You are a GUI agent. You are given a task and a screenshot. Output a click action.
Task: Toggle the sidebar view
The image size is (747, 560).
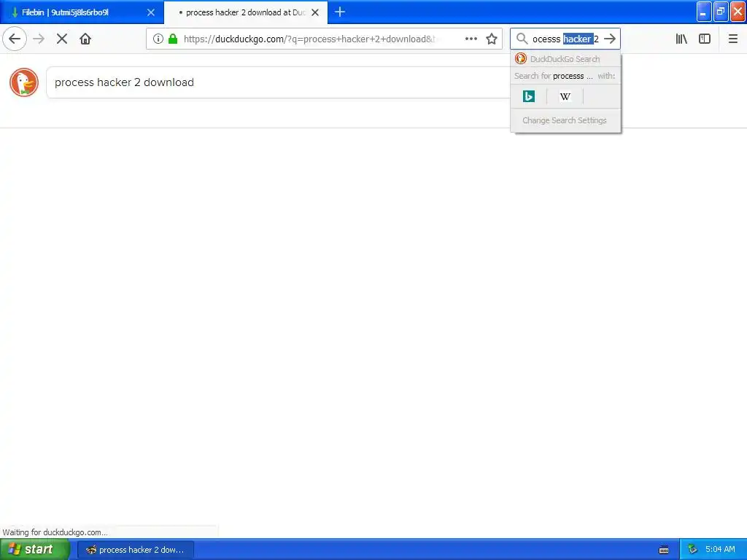coord(705,39)
